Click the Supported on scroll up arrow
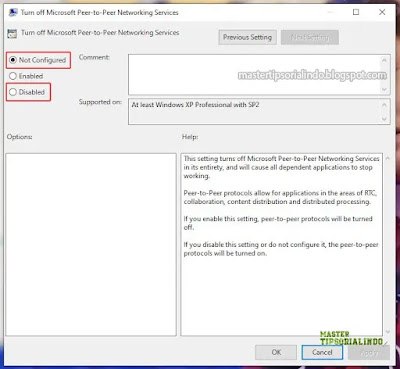400x369 pixels. (384, 105)
